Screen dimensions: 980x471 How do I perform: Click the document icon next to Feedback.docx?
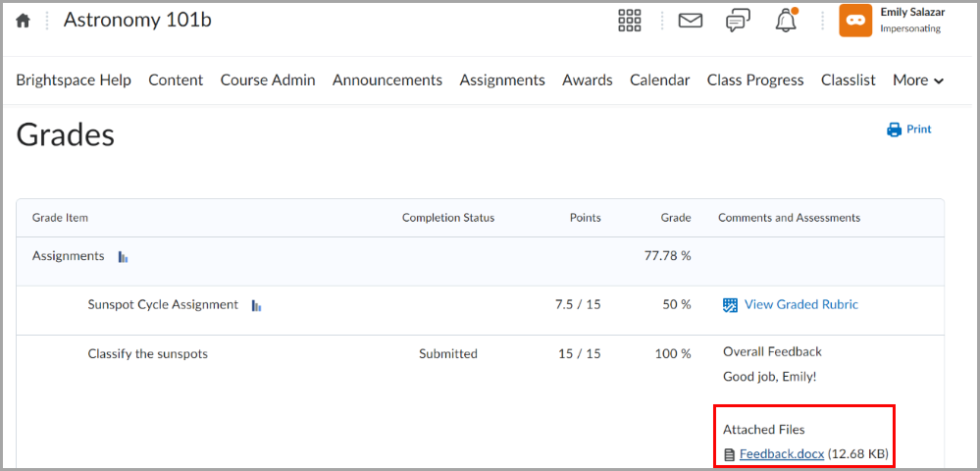coord(729,454)
